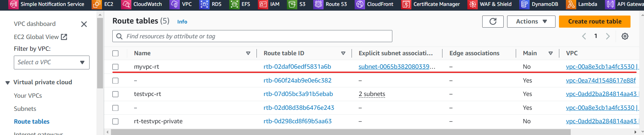Open the Select a VPC filter dropdown
Screen dimensions: 644x135
(x=52, y=62)
